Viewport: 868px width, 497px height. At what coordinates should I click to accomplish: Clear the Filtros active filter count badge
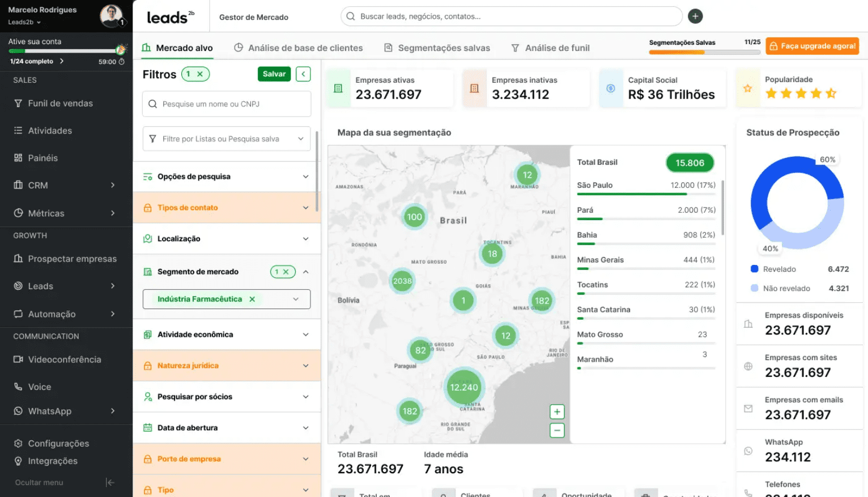(x=200, y=74)
